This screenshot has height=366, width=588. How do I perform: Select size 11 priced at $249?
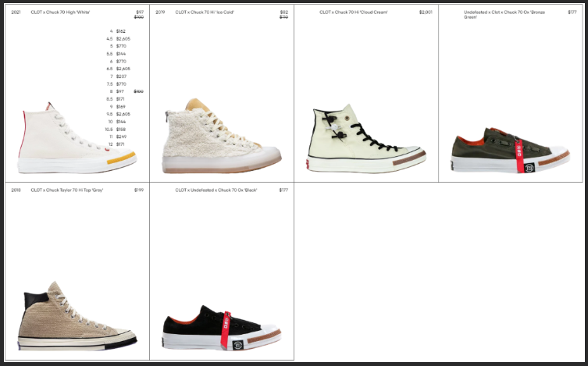point(117,137)
